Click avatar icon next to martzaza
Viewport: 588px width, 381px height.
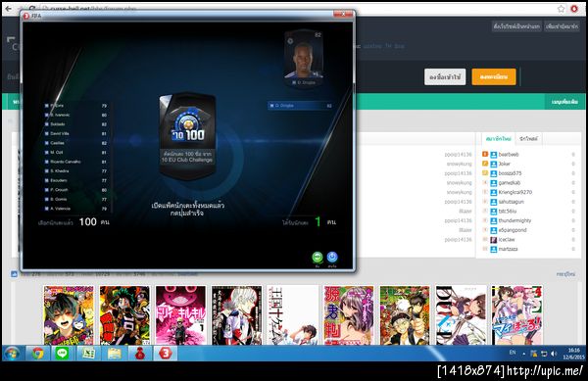(494, 249)
